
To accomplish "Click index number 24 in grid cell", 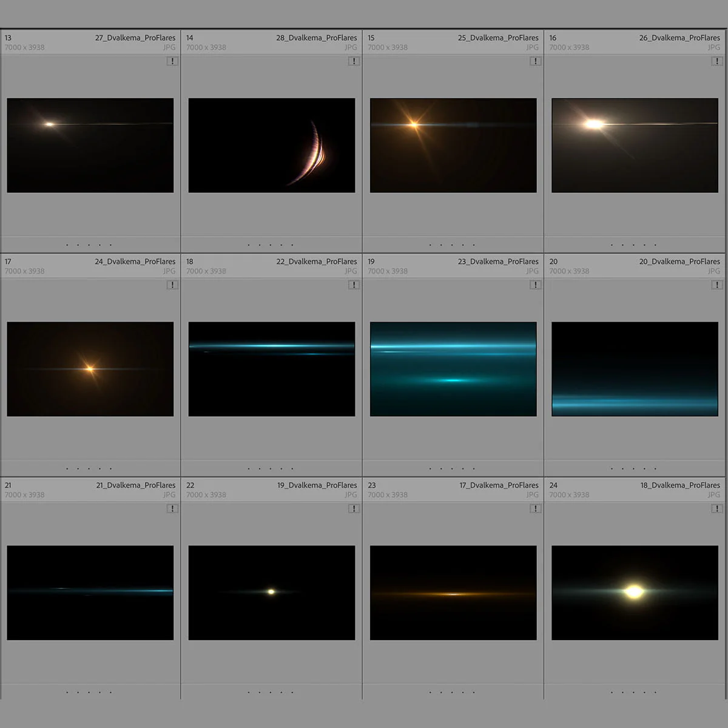I will point(553,485).
